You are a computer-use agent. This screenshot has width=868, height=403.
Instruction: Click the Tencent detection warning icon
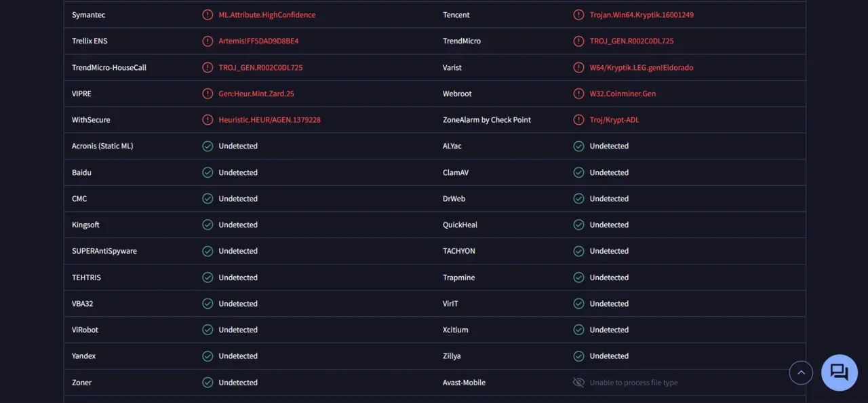pyautogui.click(x=578, y=15)
